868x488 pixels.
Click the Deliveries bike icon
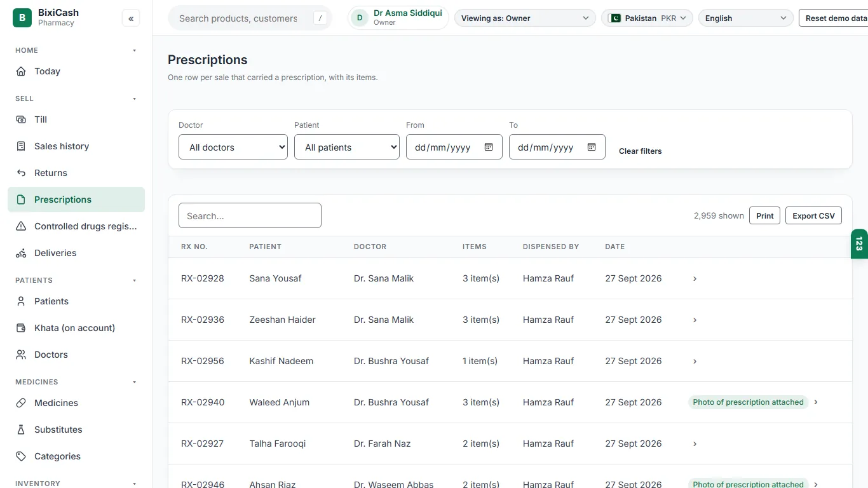(22, 253)
